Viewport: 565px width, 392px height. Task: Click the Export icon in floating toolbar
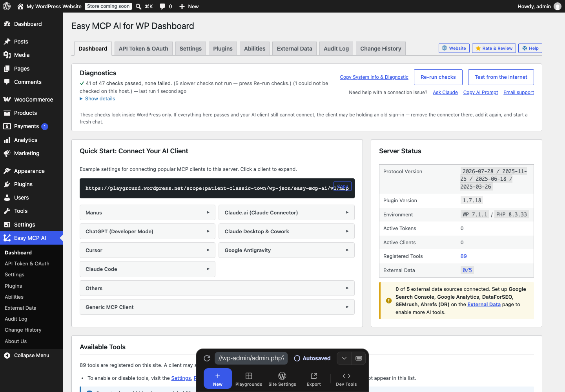tap(314, 376)
